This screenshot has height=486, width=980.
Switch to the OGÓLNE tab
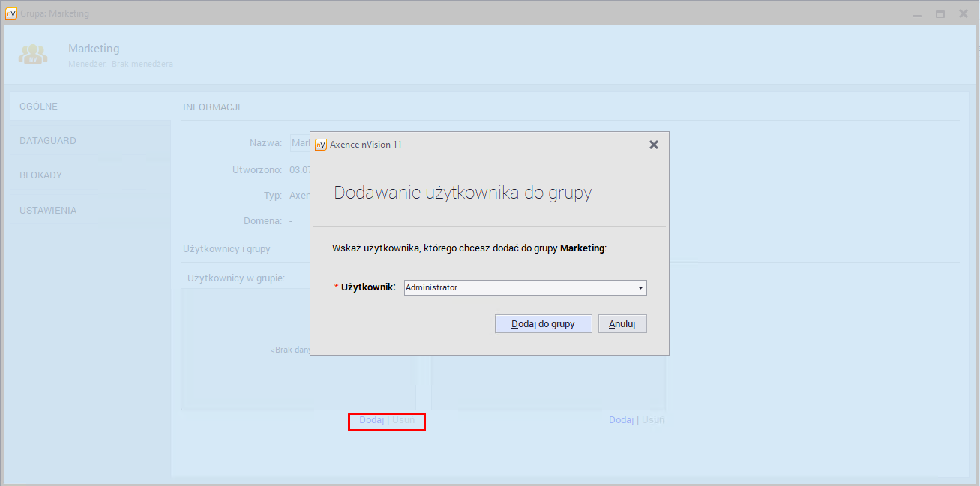tap(39, 106)
